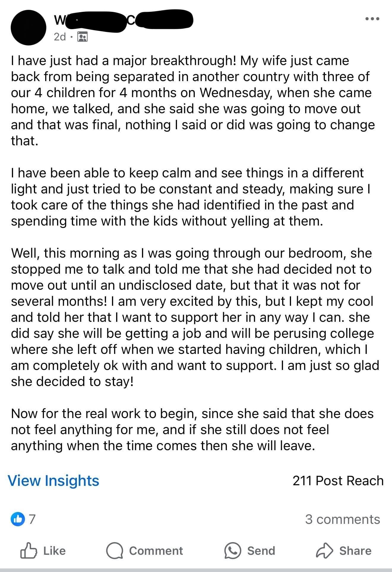The image size is (392, 572).
Task: Click the Comment button label
Action: (x=156, y=551)
